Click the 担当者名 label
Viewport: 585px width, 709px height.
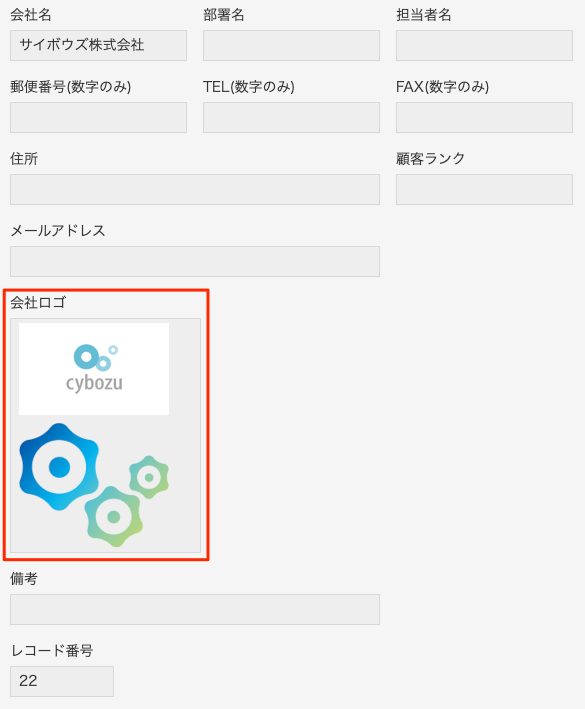(424, 15)
